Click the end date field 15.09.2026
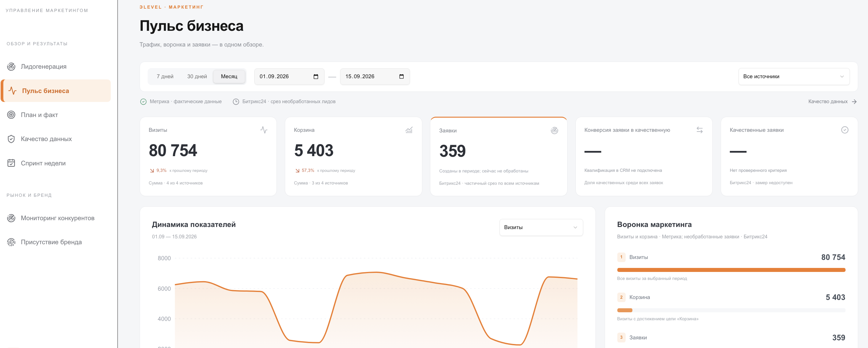This screenshot has width=868, height=348. (x=375, y=77)
